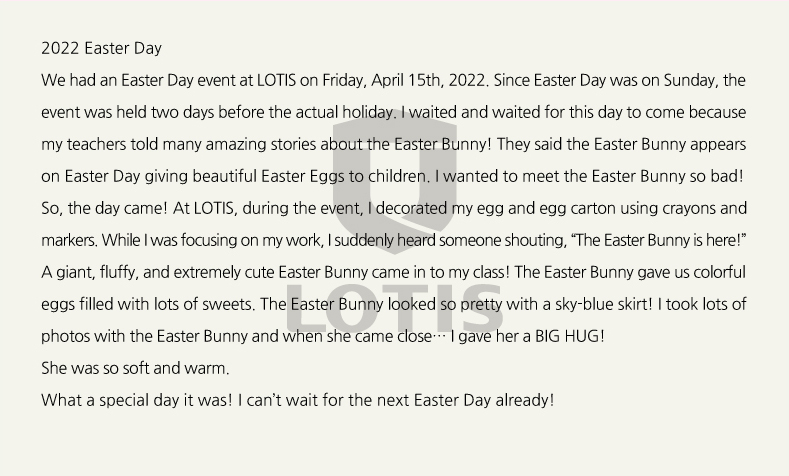Click the LOTIS shield logo watermark
The image size is (789, 476).
click(x=394, y=185)
